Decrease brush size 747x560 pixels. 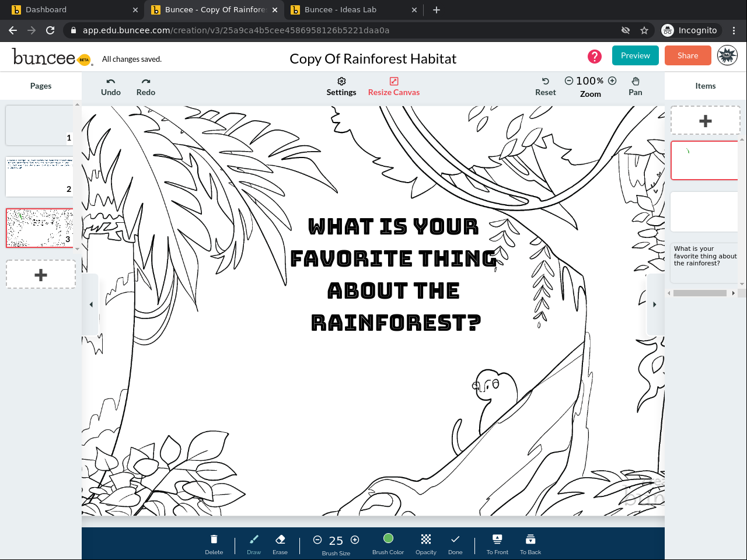point(317,540)
